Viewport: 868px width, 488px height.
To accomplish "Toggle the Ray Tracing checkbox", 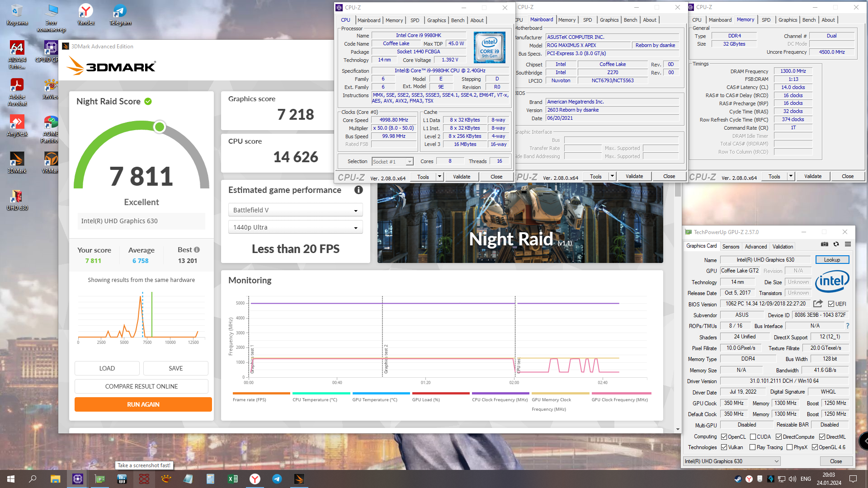I will pos(753,447).
